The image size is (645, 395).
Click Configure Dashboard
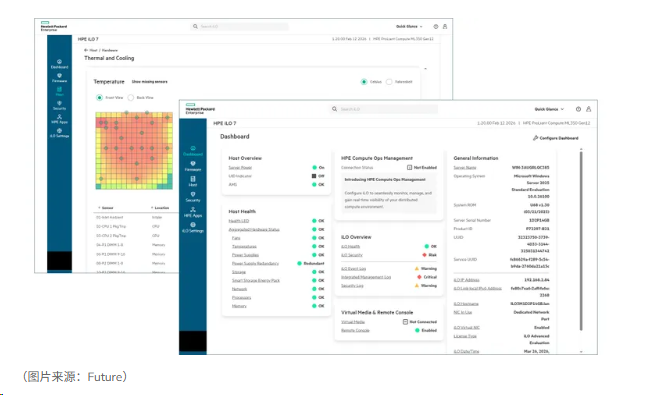[x=556, y=138]
